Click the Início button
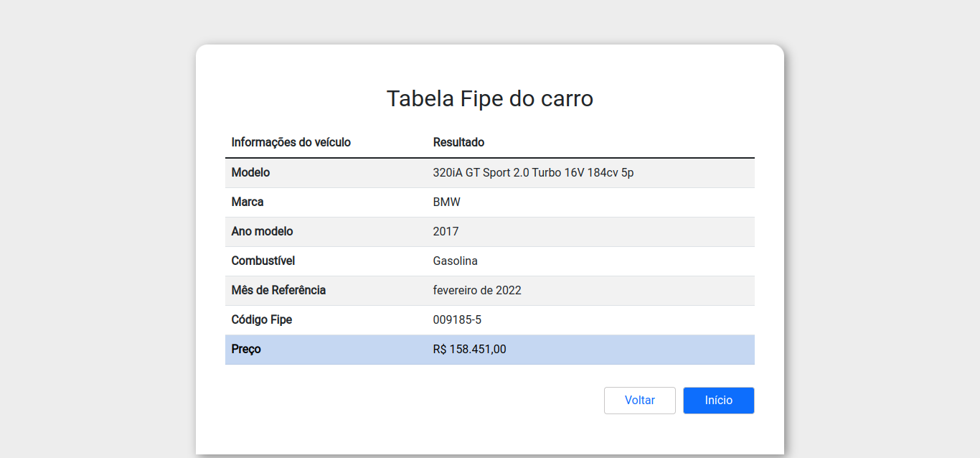The height and width of the screenshot is (458, 980). coord(718,400)
